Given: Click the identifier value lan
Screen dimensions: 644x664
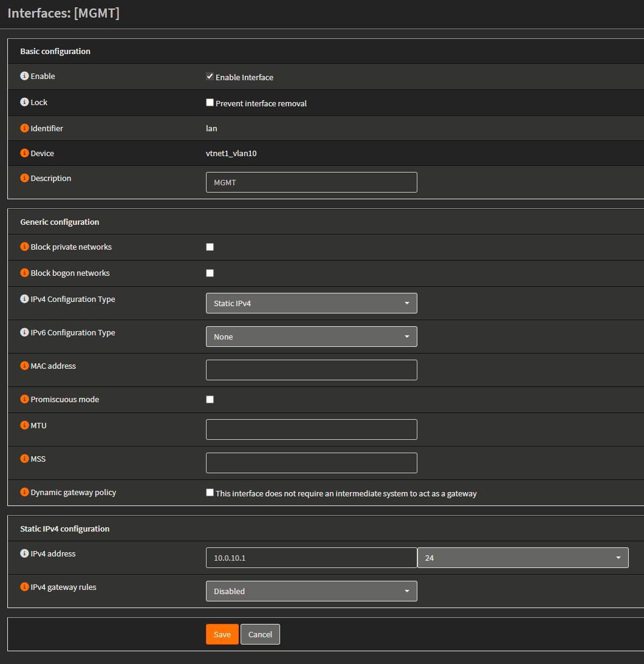Looking at the screenshot, I should [211, 128].
